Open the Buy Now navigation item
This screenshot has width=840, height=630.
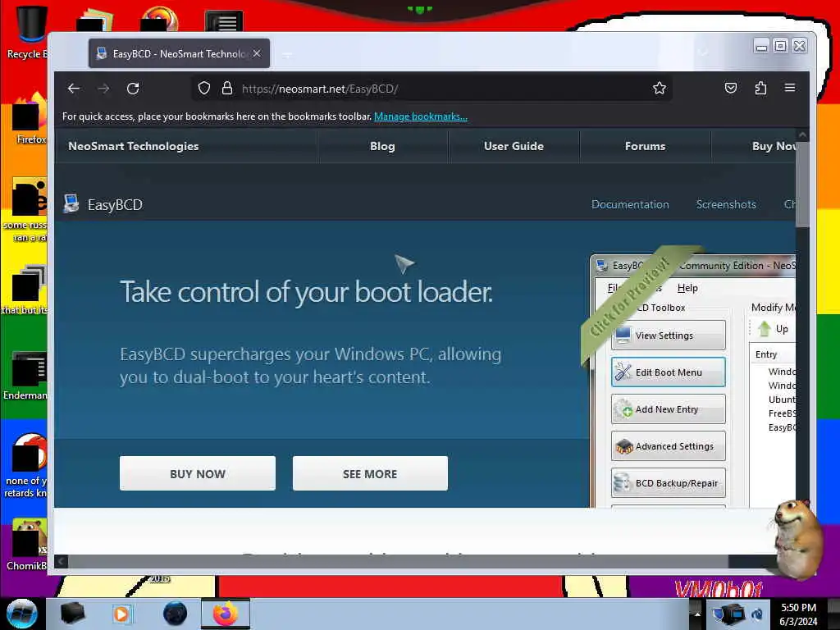774,146
